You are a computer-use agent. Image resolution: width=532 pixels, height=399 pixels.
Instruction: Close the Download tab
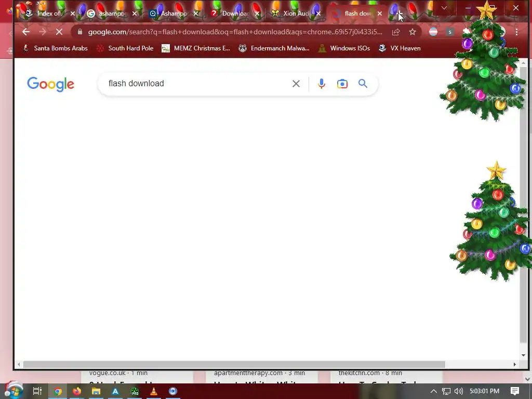[x=257, y=14]
